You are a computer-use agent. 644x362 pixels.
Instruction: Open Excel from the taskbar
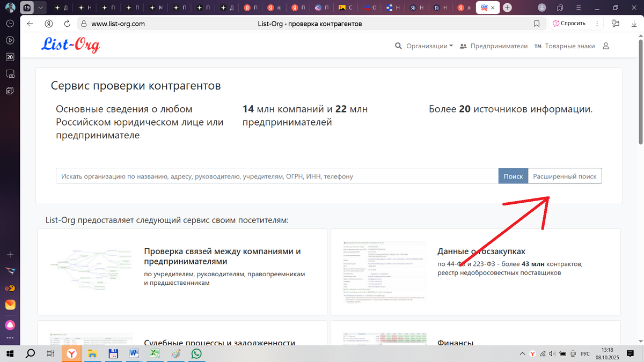(155, 353)
